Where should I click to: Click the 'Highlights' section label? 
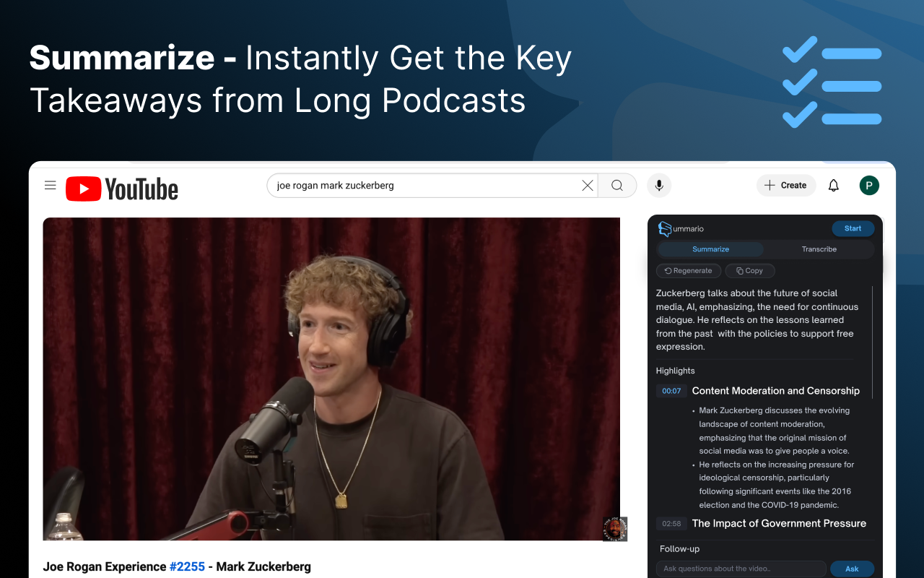coord(676,371)
